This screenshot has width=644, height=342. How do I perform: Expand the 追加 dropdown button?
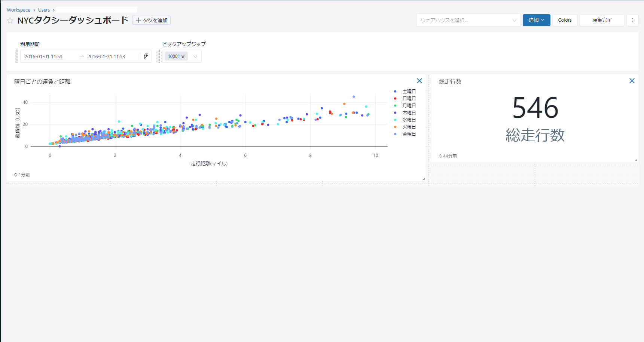[x=536, y=20]
